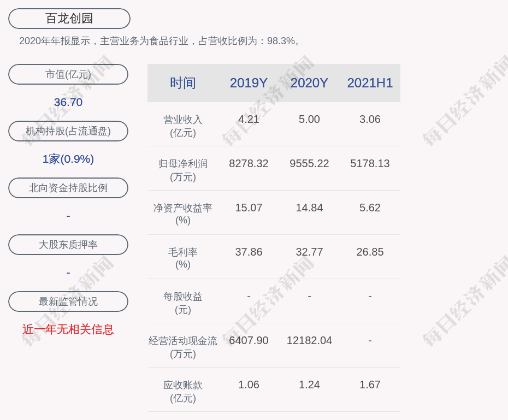Select the 经营活动现金流(万元) row label

point(183,347)
